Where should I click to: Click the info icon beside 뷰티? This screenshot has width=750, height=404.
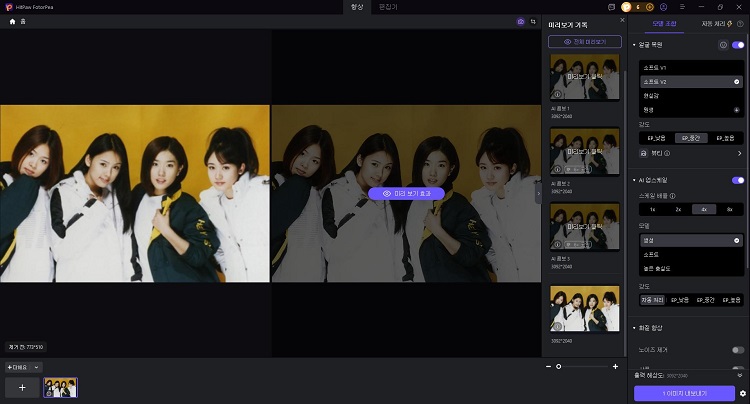(x=667, y=153)
